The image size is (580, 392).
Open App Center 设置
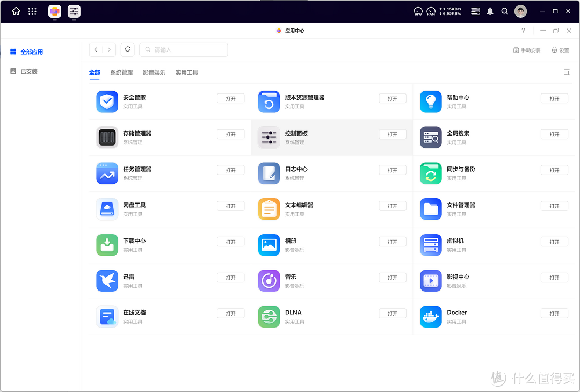(x=560, y=49)
